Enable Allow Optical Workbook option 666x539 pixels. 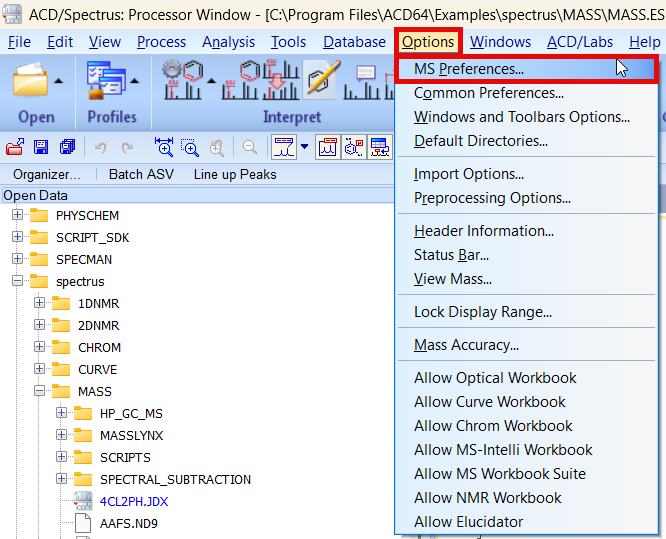click(527, 378)
